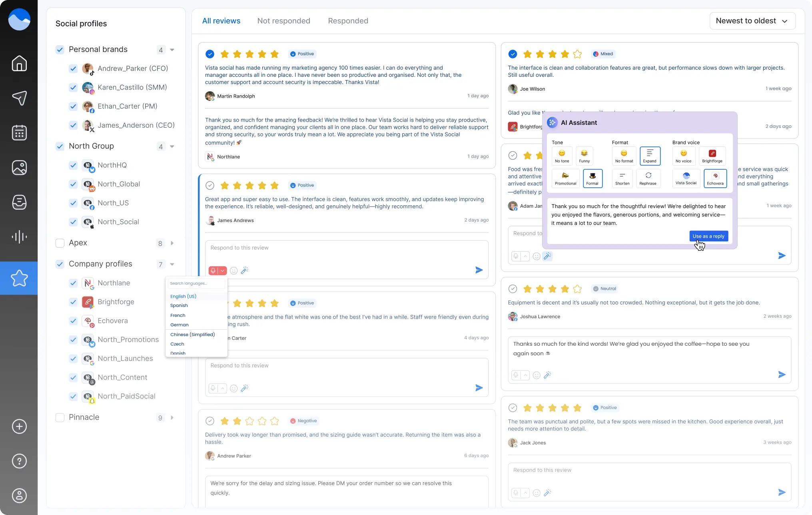The image size is (812, 515).
Task: Apply the Shorten format in AI Assistant
Action: point(622,178)
